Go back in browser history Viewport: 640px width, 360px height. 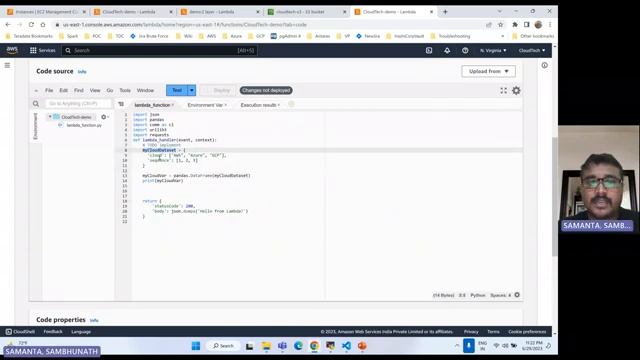tap(8, 24)
